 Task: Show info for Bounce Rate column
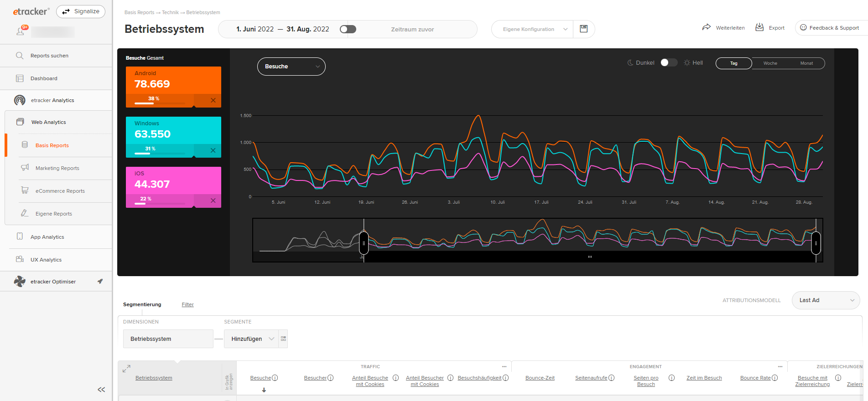pyautogui.click(x=775, y=378)
